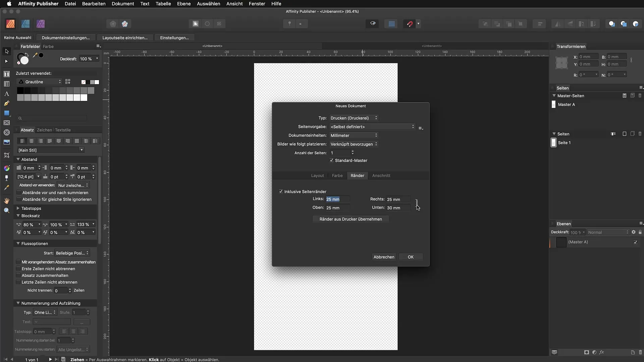The height and width of the screenshot is (362, 644).
Task: Open the Typ dropdown Drucken (Druckerei)
Action: pos(354,118)
